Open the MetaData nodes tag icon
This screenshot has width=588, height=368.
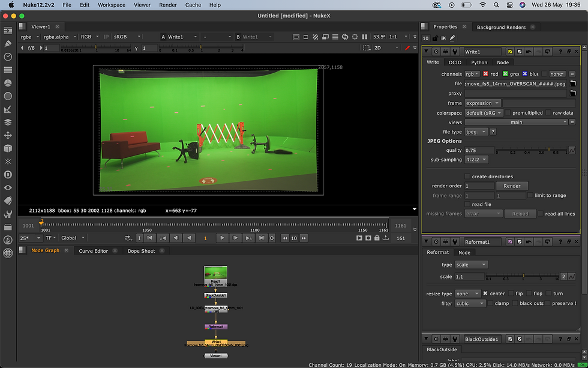[x=8, y=201]
